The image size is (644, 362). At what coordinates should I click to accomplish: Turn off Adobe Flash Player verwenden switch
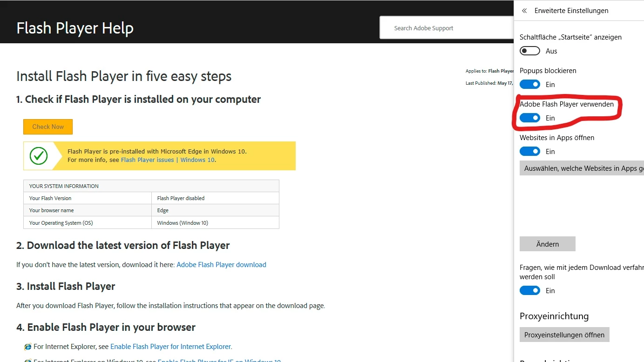pos(530,118)
